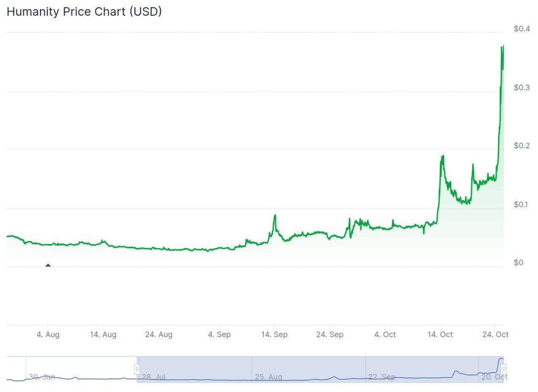The width and height of the screenshot is (538, 392).
Task: Click the price line peak near 14. Oct
Action: point(443,155)
